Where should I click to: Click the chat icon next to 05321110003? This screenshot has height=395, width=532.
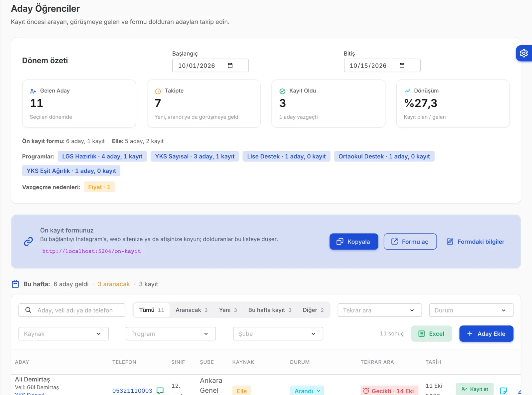tap(160, 390)
